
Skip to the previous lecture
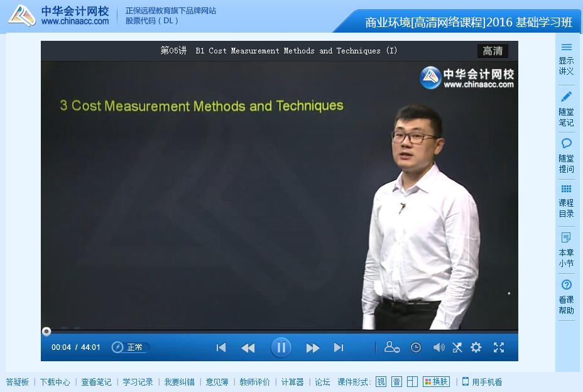pyautogui.click(x=221, y=347)
